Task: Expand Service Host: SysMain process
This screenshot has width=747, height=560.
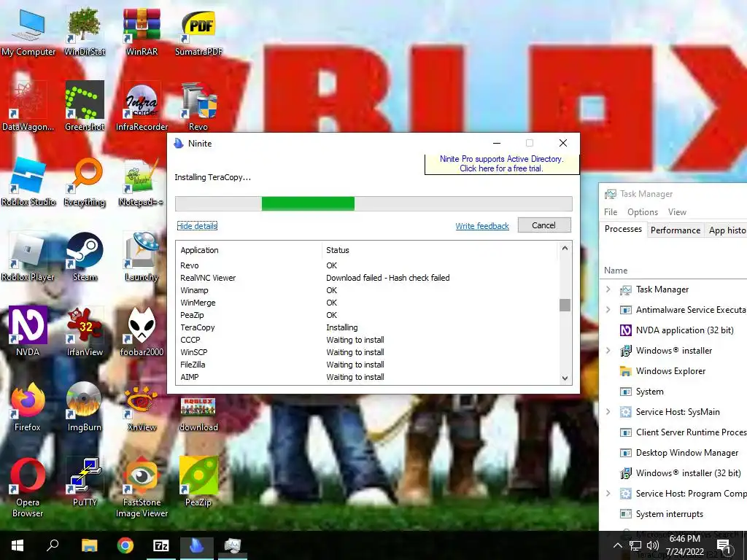Action: [x=608, y=411]
